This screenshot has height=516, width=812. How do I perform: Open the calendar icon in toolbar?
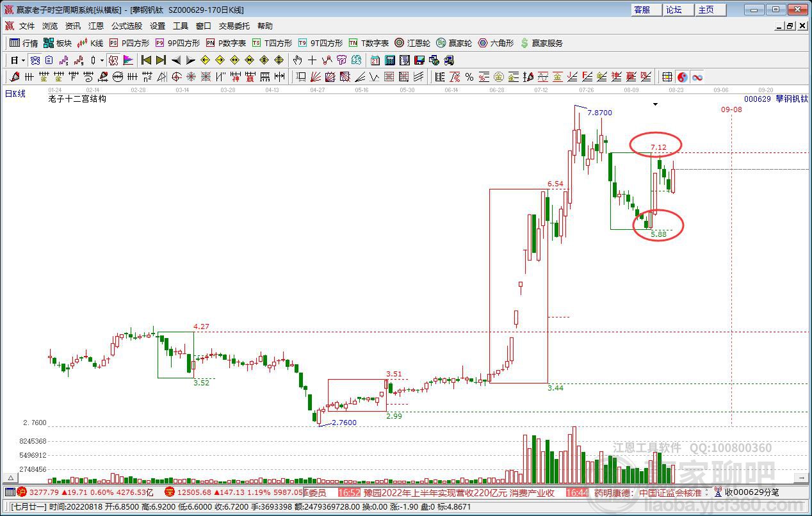pos(375,60)
